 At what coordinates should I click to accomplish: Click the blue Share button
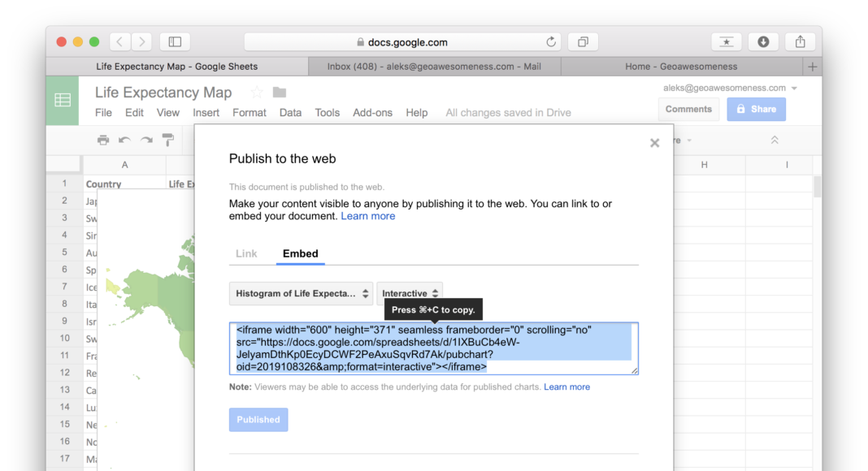[x=756, y=109]
